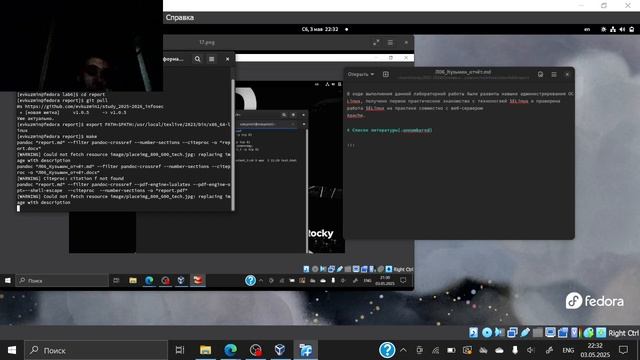Click VirtualBox network adapter status icon
This screenshot has height=360, width=640.
pos(512,333)
